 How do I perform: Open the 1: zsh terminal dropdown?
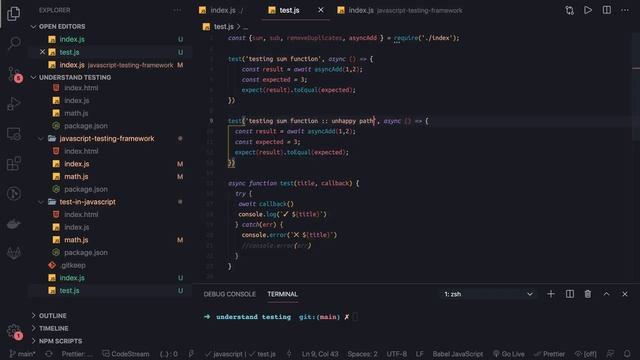coord(489,294)
